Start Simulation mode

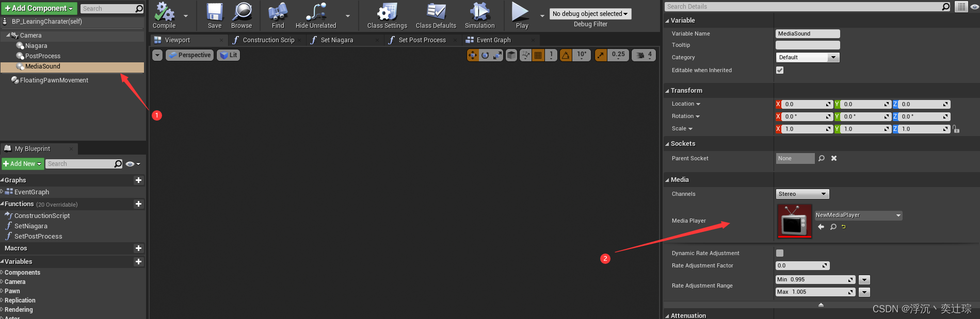coord(480,15)
